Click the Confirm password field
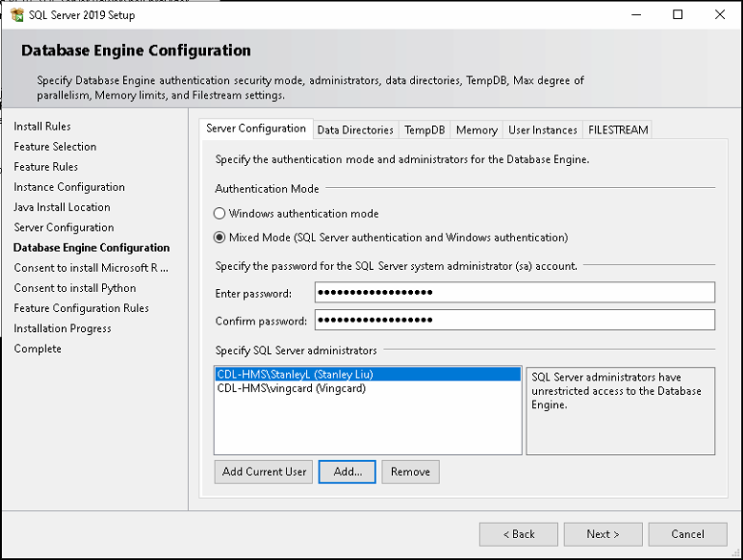743x560 pixels. (515, 320)
